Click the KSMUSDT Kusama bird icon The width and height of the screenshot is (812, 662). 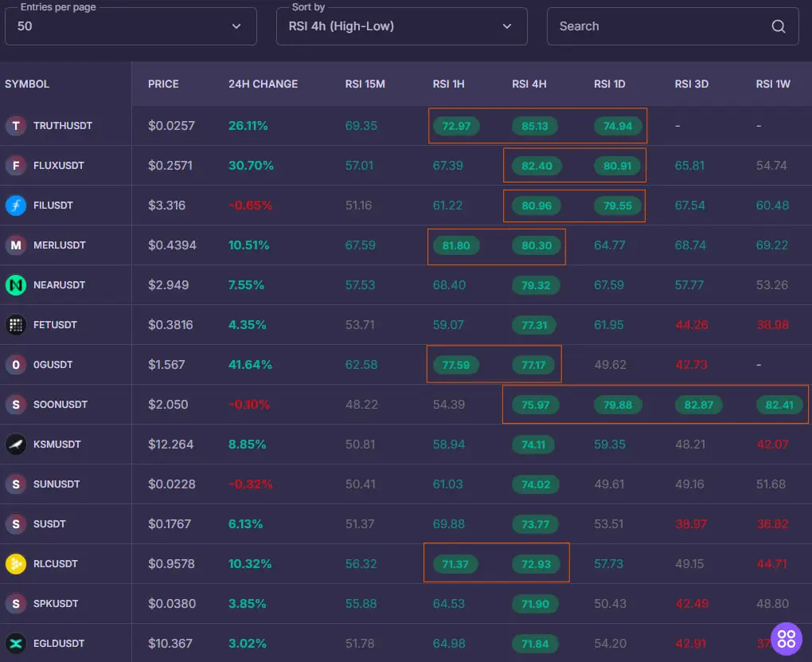[16, 445]
